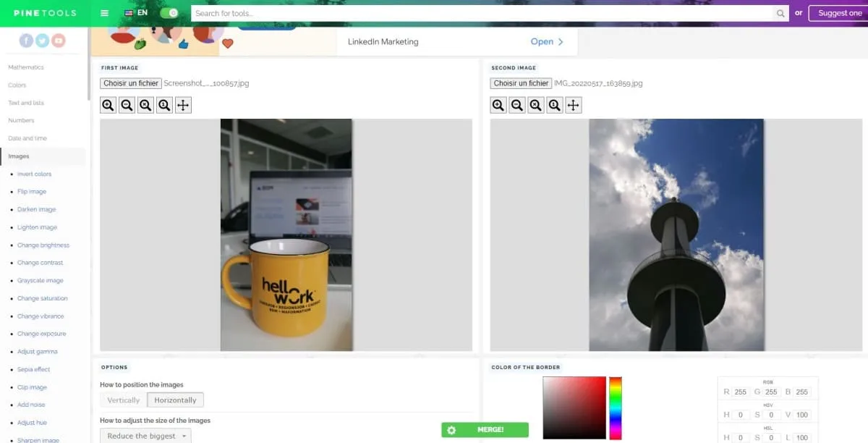Open the Invert colors tool

pyautogui.click(x=35, y=174)
